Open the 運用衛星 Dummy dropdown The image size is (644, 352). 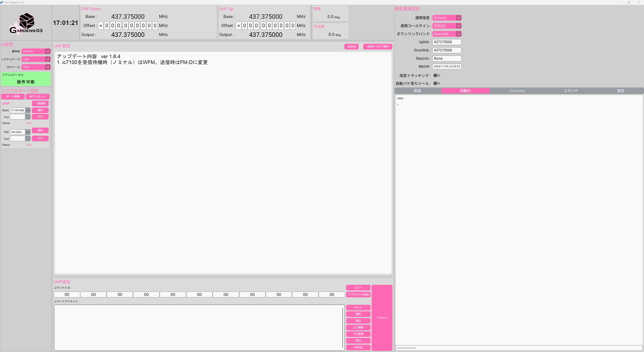pyautogui.click(x=447, y=18)
